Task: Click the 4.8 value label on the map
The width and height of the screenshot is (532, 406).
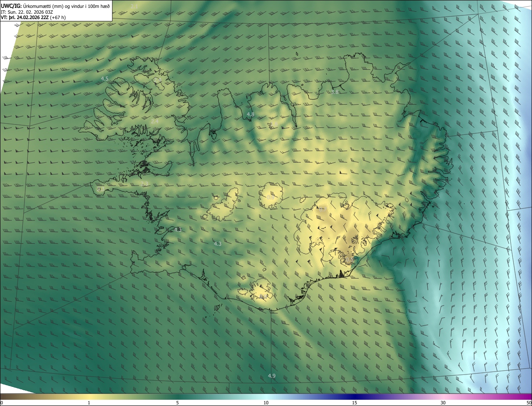Action: pyautogui.click(x=251, y=114)
